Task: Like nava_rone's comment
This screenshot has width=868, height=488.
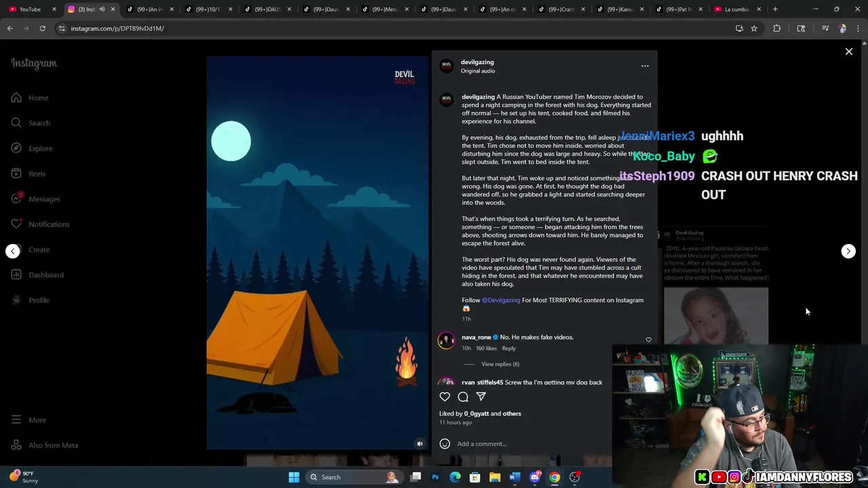Action: tap(648, 340)
